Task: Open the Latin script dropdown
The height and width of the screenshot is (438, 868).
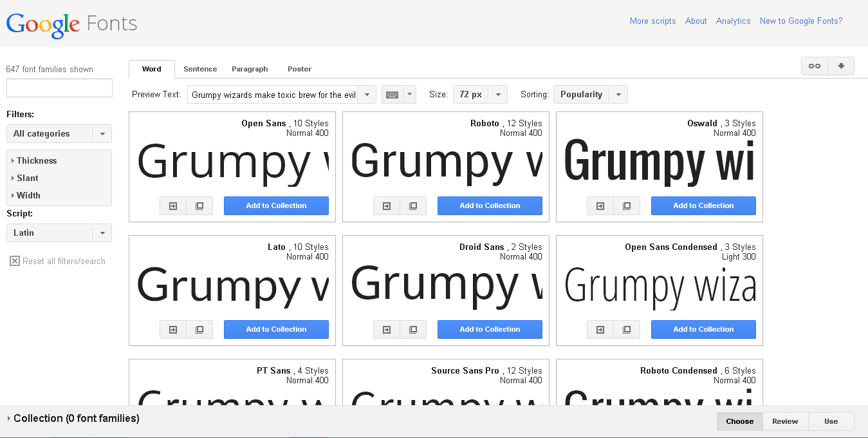Action: pyautogui.click(x=59, y=233)
